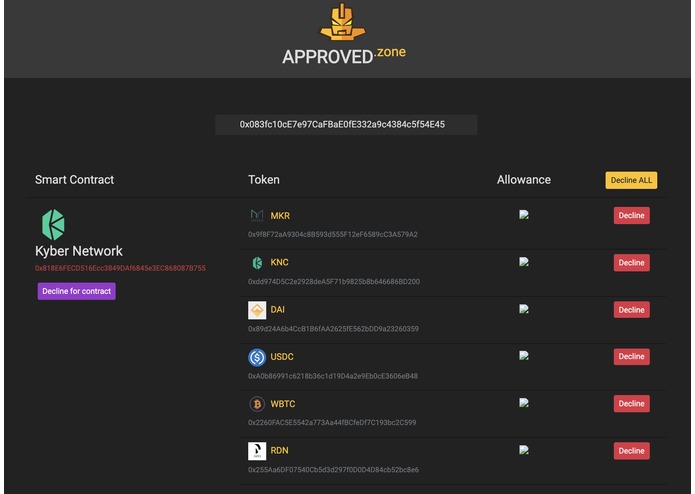695x494 pixels.
Task: Decline all allowances with Decline ALL
Action: tap(631, 180)
